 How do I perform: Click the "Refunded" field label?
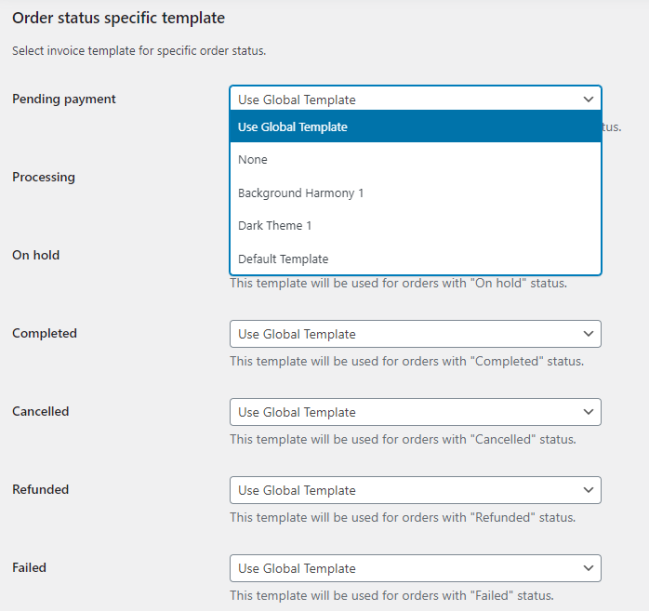(x=39, y=489)
